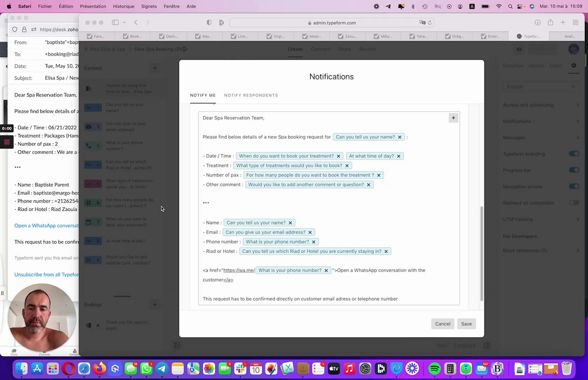The width and height of the screenshot is (588, 380).
Task: Open WhatsApp from the Dock
Action: tap(147, 369)
